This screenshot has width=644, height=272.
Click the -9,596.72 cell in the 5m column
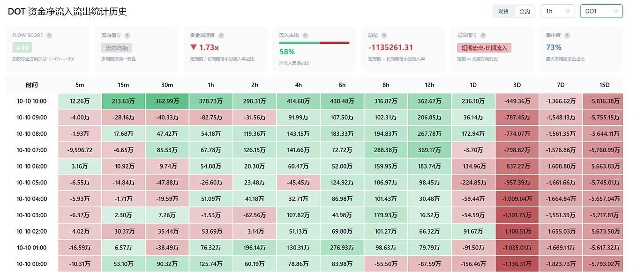pos(80,150)
